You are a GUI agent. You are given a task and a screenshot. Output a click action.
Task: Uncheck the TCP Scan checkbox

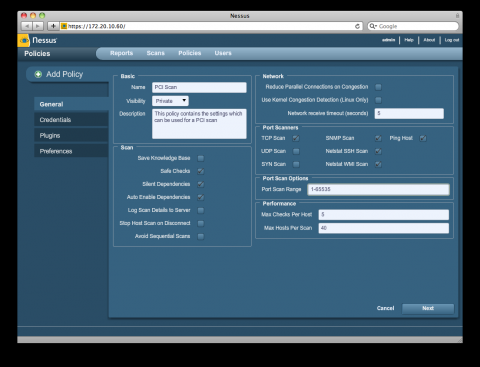point(296,138)
